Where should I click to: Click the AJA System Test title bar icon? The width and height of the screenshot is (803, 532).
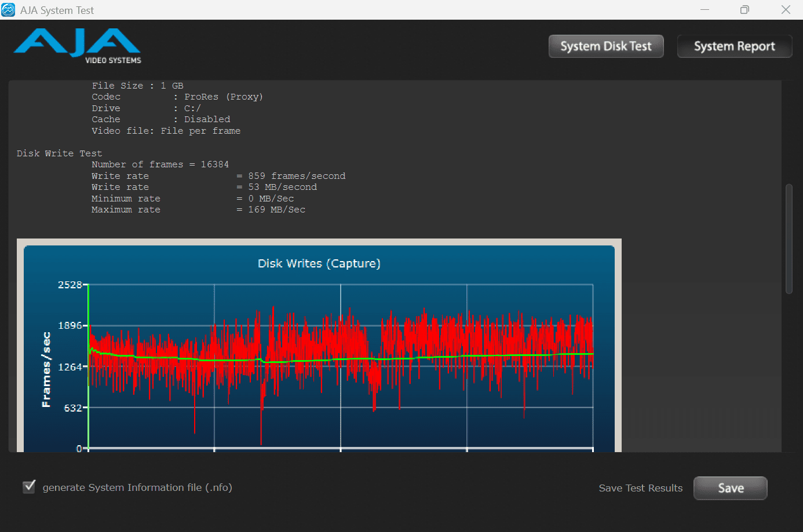(8, 10)
